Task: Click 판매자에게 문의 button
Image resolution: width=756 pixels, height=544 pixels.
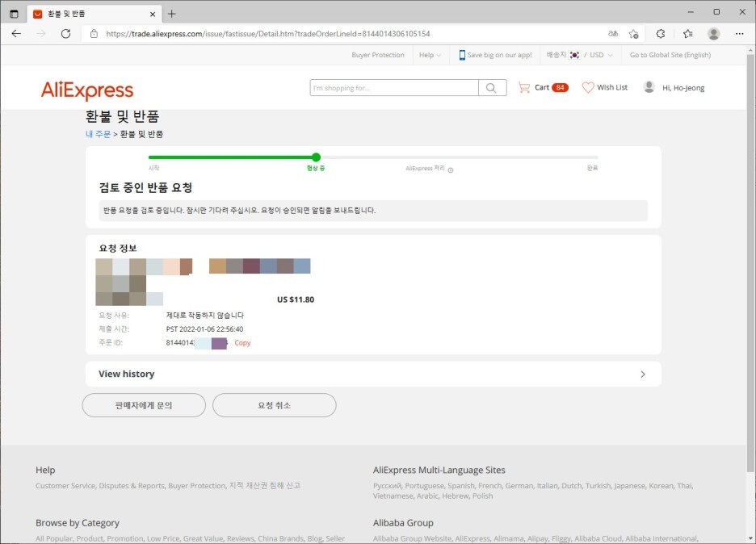Action: [x=144, y=405]
